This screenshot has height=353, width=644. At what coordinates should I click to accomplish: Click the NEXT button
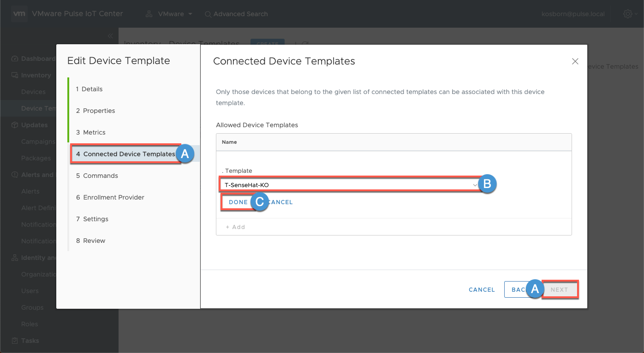pyautogui.click(x=559, y=290)
